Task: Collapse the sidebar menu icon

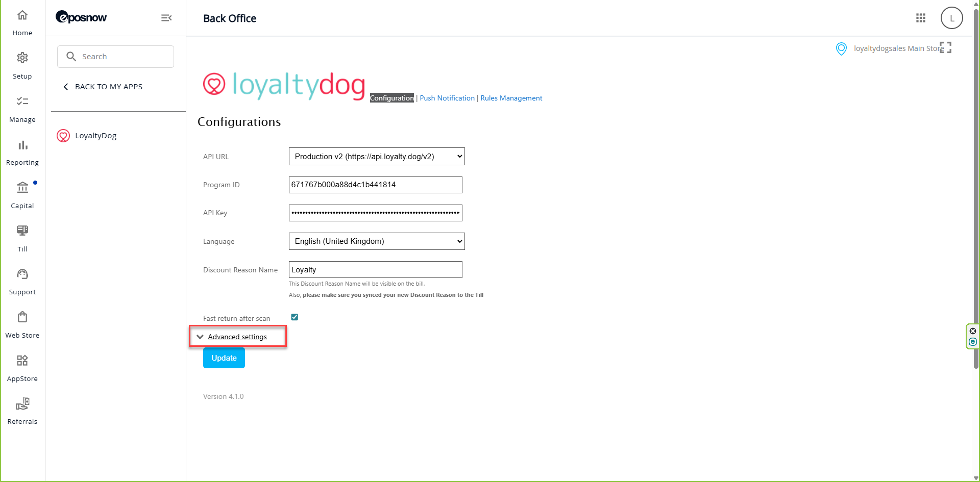Action: click(x=166, y=18)
